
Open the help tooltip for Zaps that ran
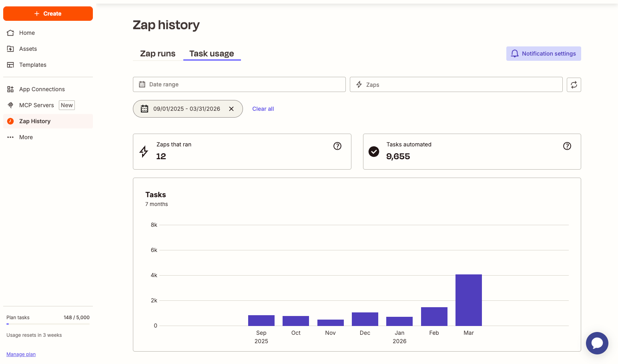(x=337, y=146)
